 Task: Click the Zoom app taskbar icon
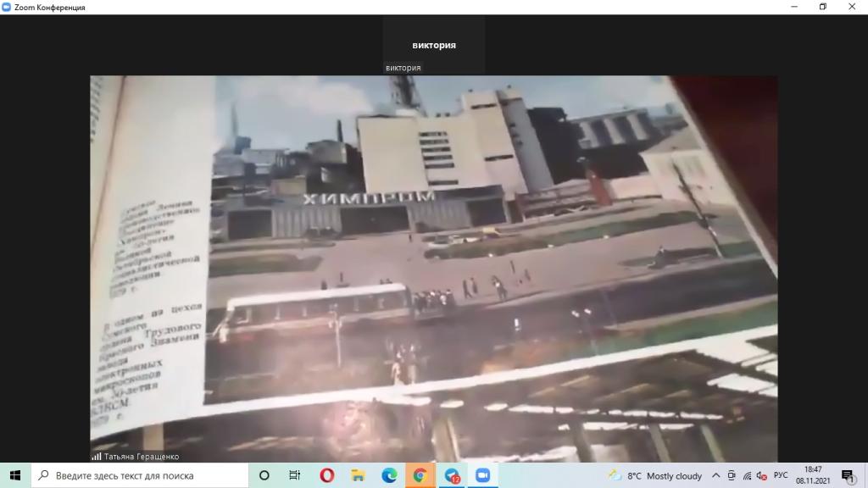coord(482,475)
